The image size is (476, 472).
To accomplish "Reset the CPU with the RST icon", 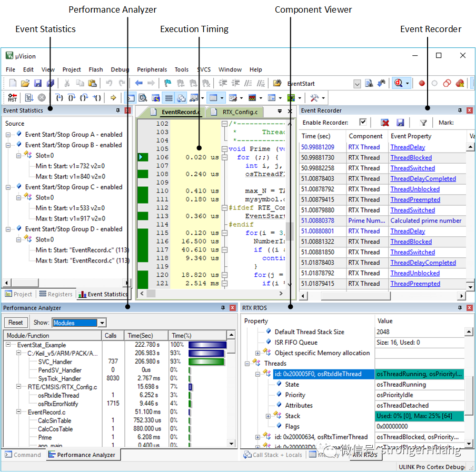I will coord(13,98).
